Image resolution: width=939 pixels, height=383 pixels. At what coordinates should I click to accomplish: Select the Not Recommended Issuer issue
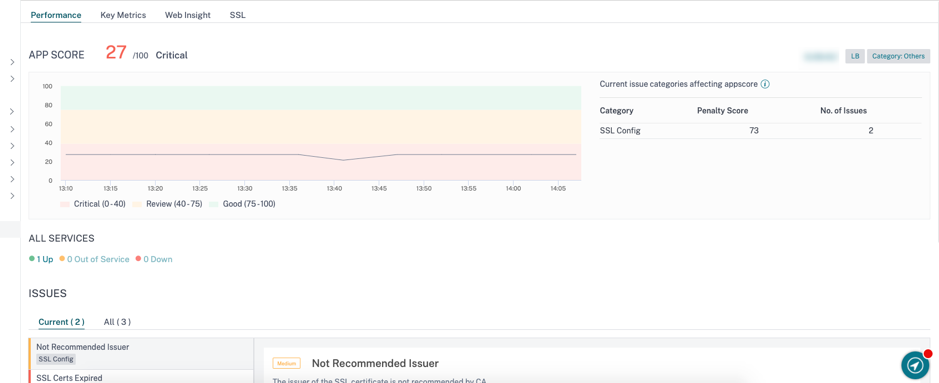[141, 353]
